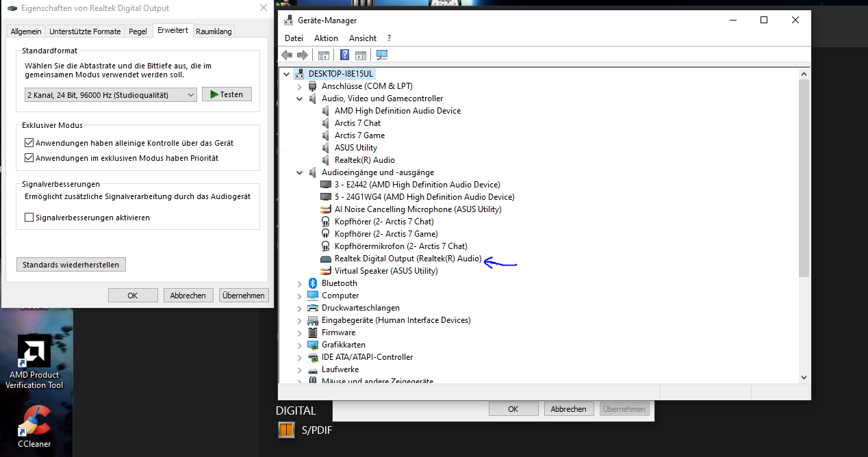
Task: Click Abbrechen in the background dialog
Action: [569, 409]
